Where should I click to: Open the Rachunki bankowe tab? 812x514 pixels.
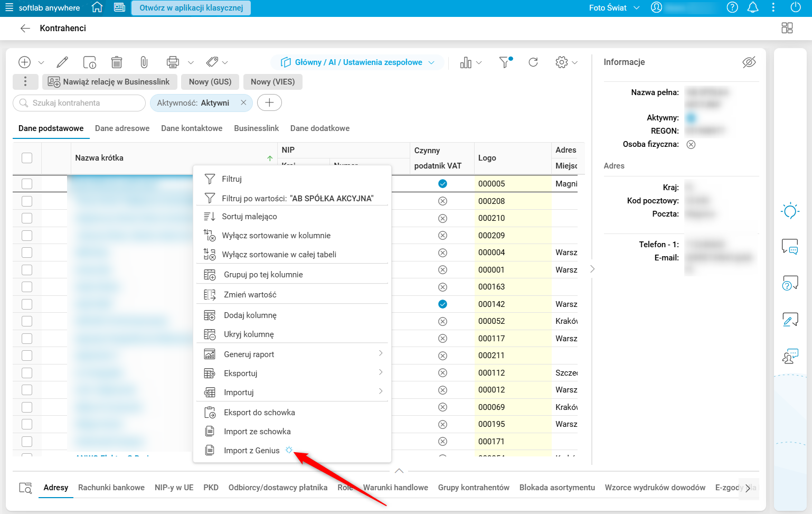[x=111, y=488]
